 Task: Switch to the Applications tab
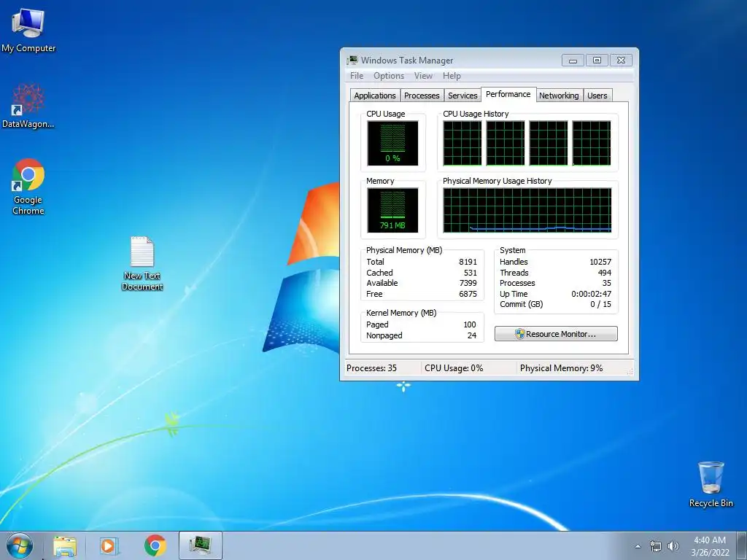point(375,96)
